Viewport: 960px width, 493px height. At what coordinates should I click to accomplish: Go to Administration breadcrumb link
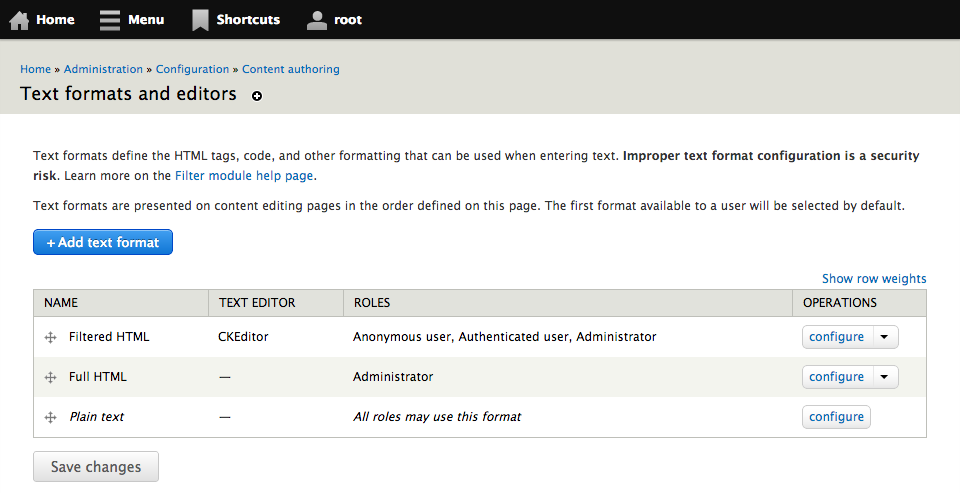tap(103, 69)
